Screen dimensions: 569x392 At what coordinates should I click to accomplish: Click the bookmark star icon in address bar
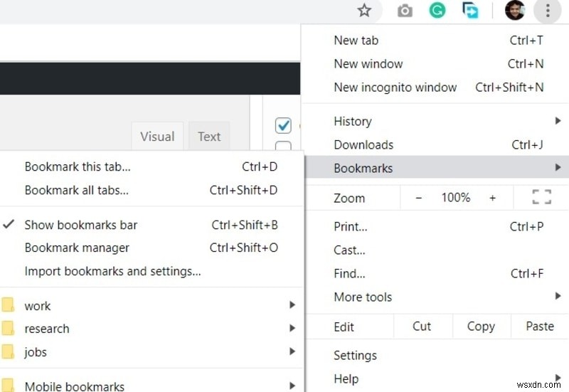364,10
